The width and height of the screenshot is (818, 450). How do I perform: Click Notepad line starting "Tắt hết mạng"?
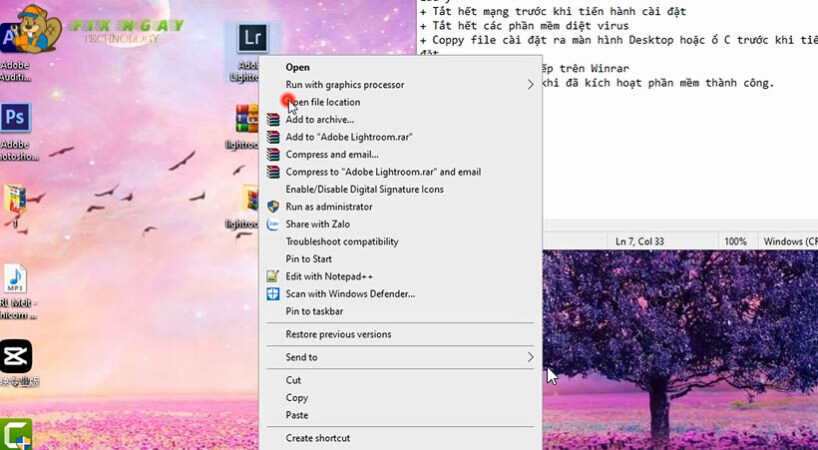(553, 11)
